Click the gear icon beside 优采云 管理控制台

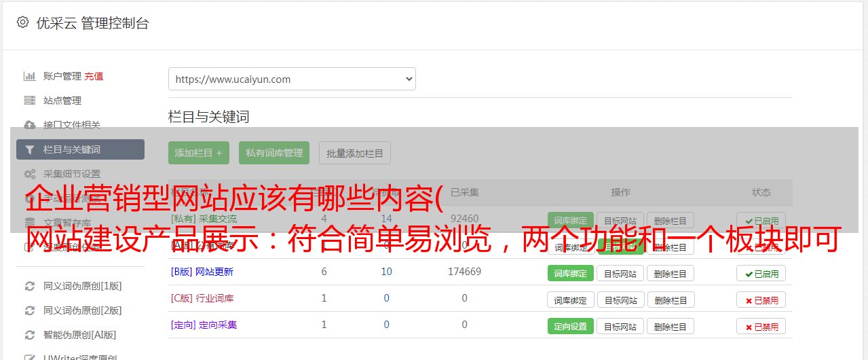tap(22, 22)
